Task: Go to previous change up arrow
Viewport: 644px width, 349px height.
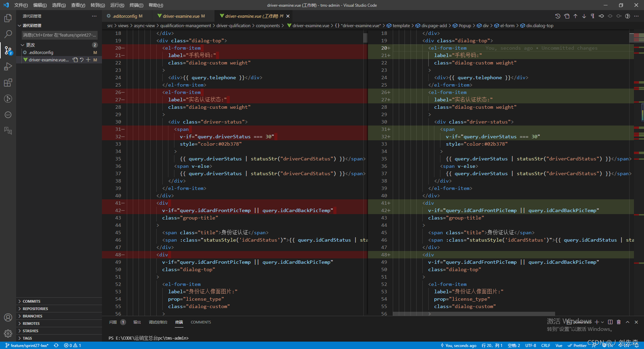Action: (x=576, y=16)
